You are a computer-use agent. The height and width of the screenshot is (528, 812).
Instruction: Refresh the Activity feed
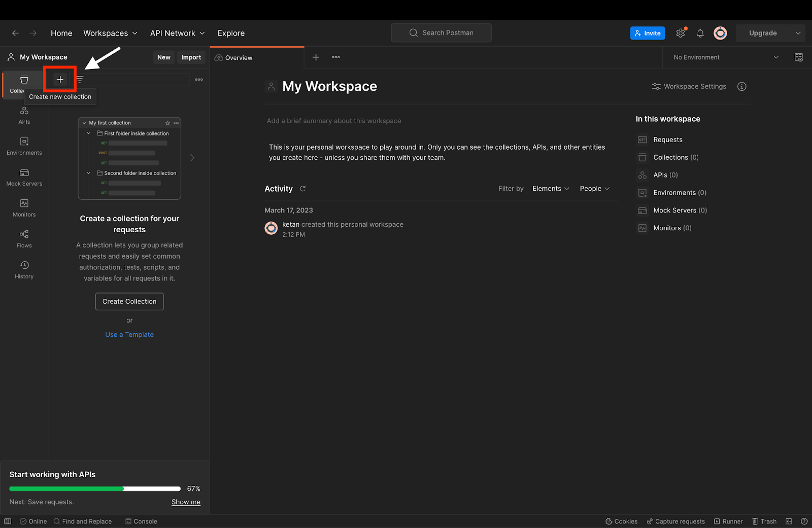pos(302,189)
